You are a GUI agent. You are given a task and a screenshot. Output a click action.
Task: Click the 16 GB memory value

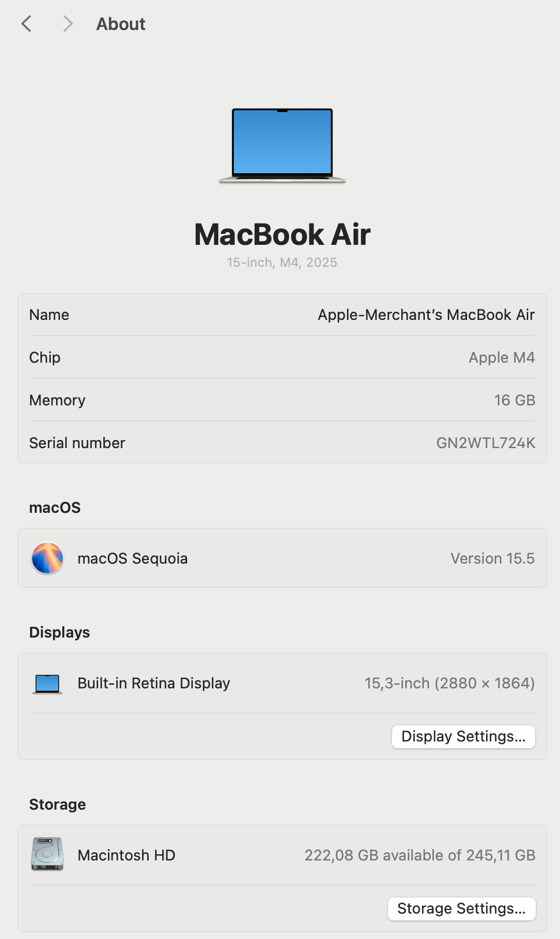click(x=514, y=400)
